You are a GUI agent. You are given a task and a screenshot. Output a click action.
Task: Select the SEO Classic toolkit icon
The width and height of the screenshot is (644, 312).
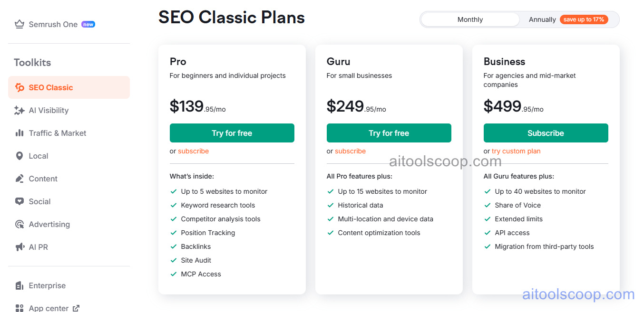click(19, 87)
